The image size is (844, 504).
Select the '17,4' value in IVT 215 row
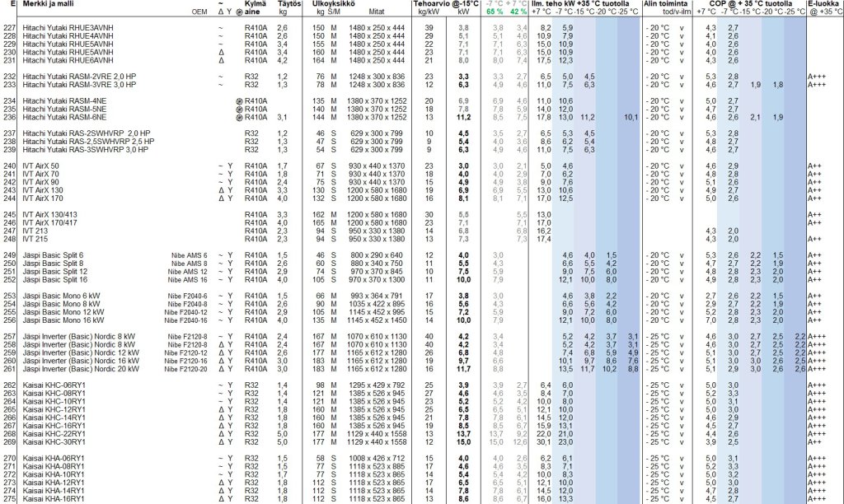[544, 239]
